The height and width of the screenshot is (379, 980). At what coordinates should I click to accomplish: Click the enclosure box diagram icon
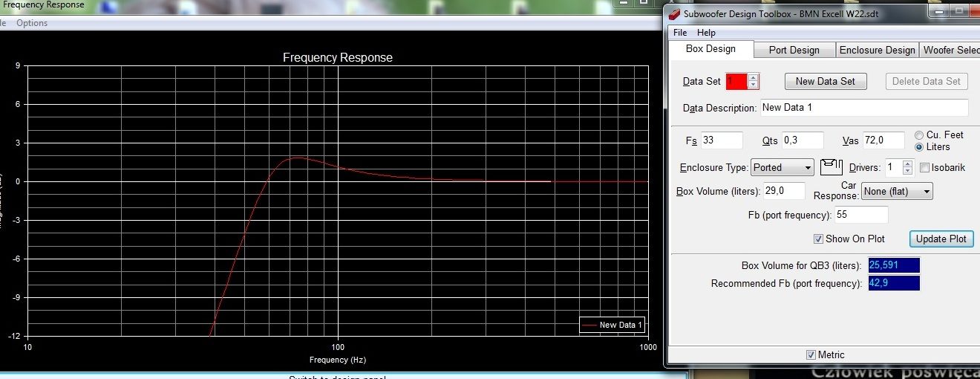(x=831, y=167)
